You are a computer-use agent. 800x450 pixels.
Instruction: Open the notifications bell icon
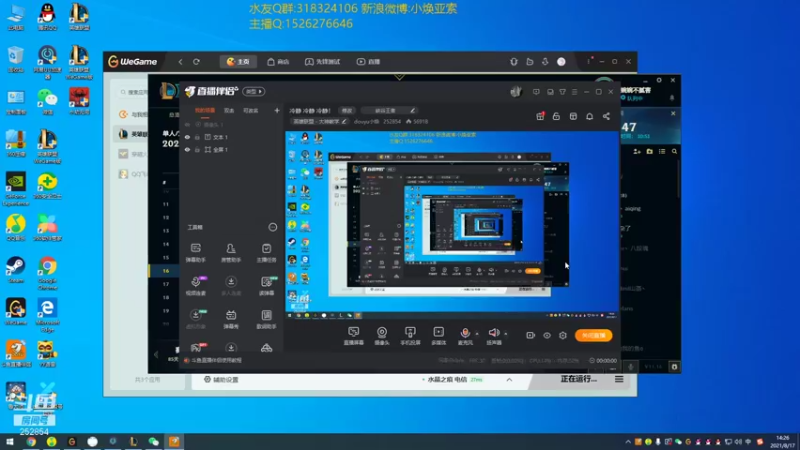(589, 116)
